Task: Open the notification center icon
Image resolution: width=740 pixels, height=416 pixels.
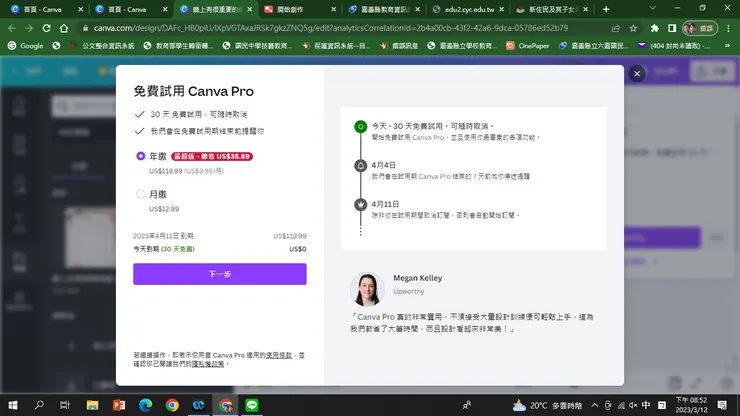Action: tap(722, 405)
